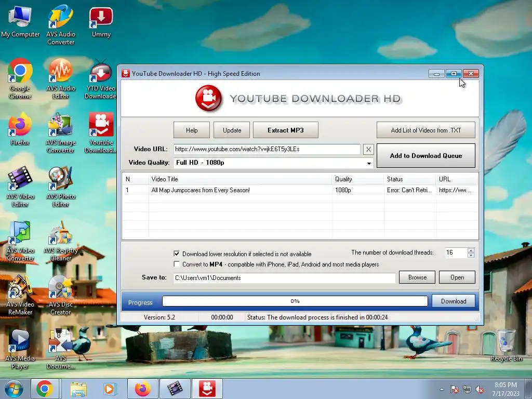Click the URL column header
This screenshot has width=532, height=399.
pos(457,179)
